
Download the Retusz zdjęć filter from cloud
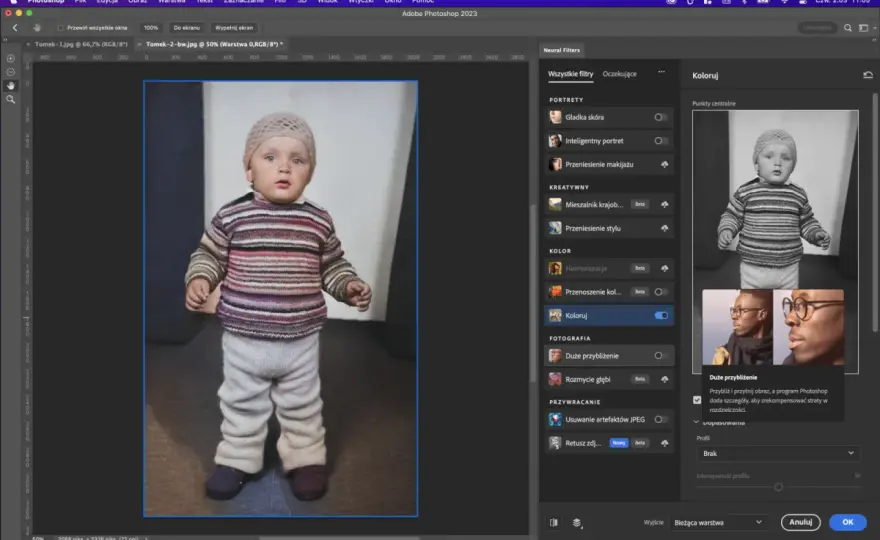[x=664, y=443]
